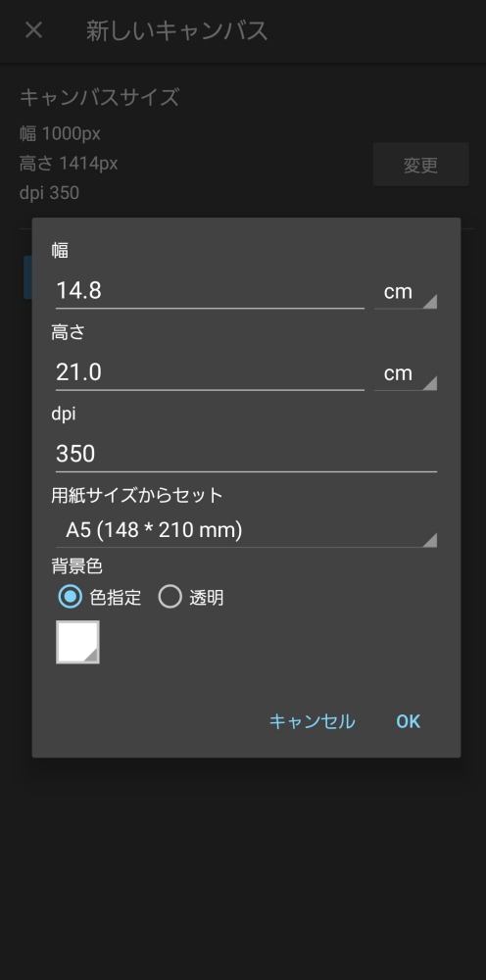Viewport: 486px width, 980px height.
Task: Click the height dropdown triangle arrow
Action: [x=430, y=383]
